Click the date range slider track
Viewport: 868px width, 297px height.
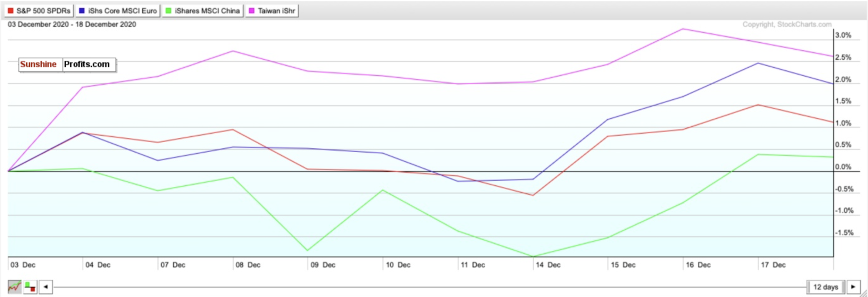pos(430,287)
